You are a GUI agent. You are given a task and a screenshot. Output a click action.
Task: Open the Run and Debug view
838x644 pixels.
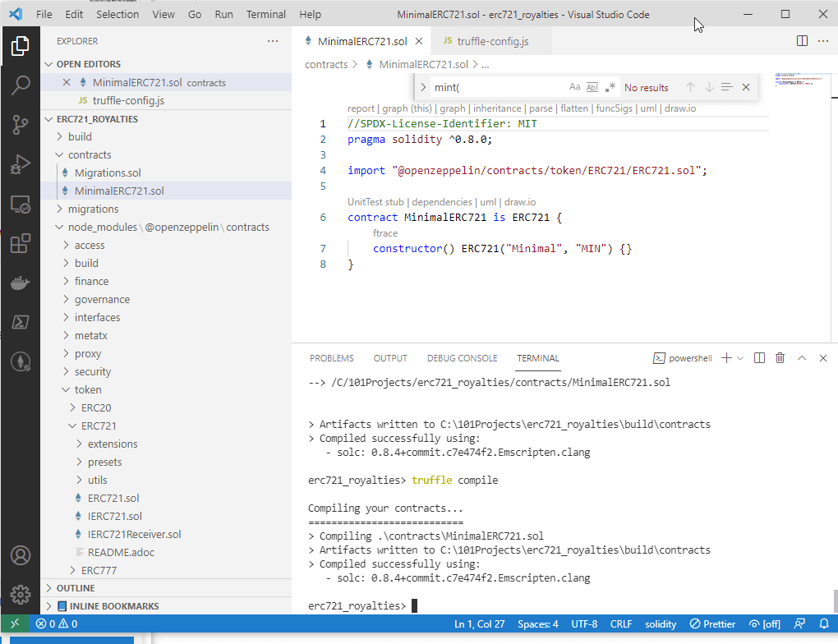tap(21, 164)
